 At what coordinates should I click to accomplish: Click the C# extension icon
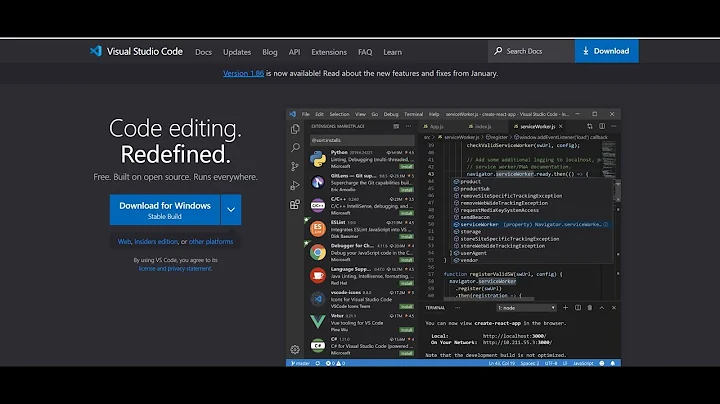pos(318,345)
